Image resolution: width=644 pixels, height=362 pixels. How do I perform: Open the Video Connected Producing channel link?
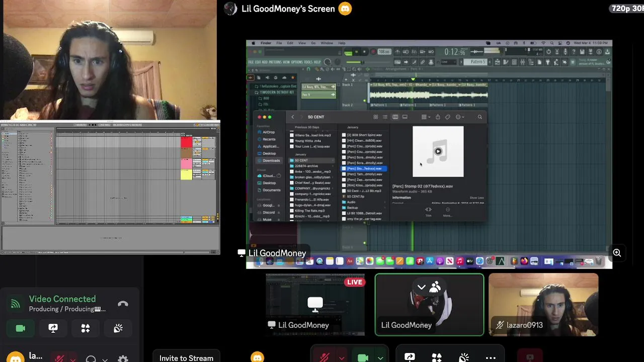coord(67,309)
